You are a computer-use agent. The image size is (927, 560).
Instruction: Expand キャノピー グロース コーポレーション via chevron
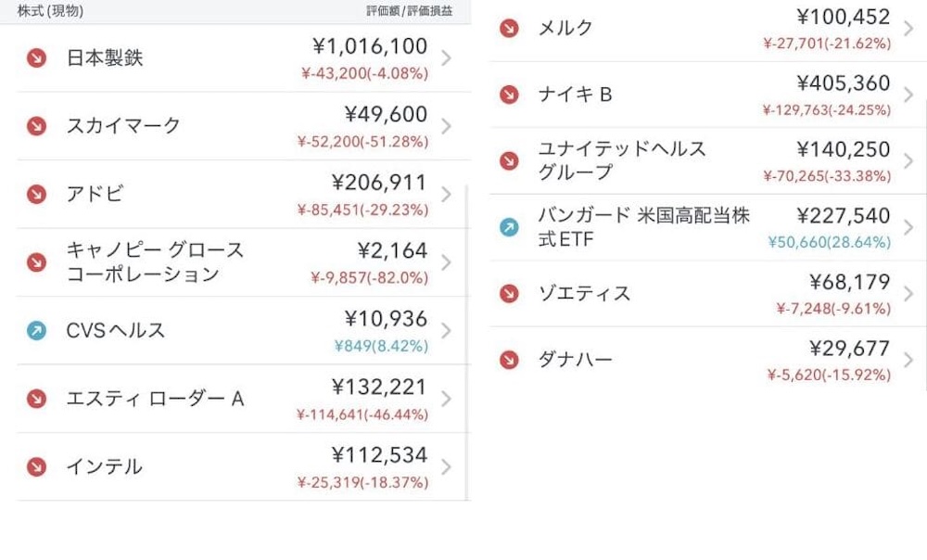(447, 262)
